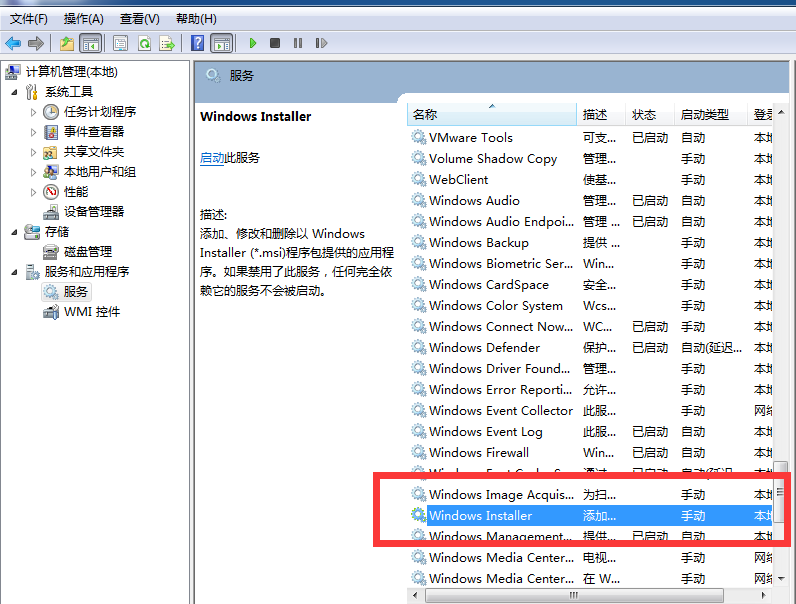Viewport: 796px width, 604px height.
Task: Expand the 性能 node
Action: coord(34,192)
